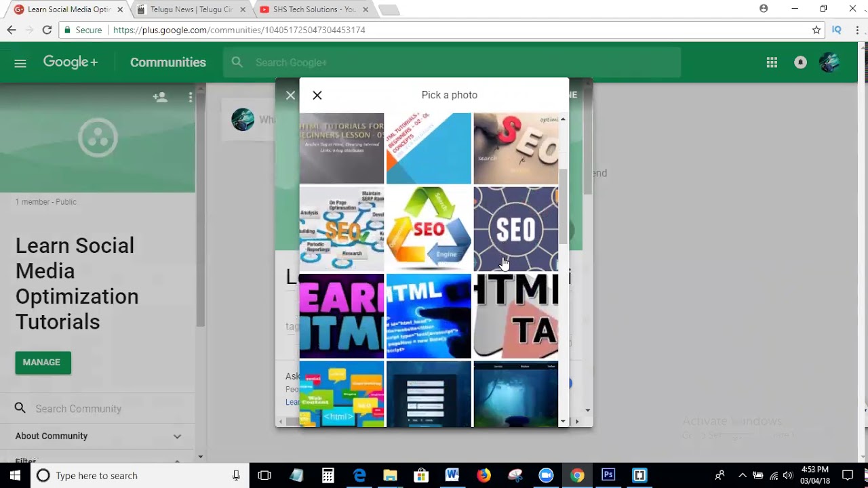Pick the blue HTML code finger photo
The height and width of the screenshot is (488, 868).
[x=429, y=316]
